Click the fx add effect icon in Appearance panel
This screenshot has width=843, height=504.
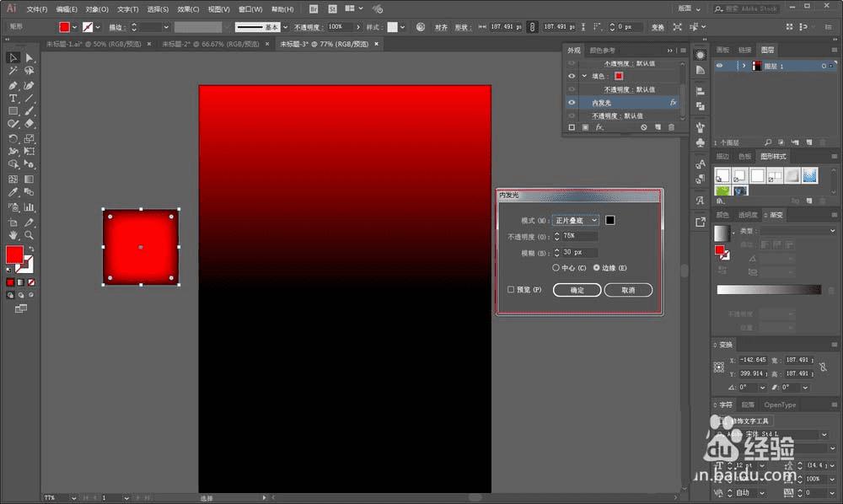pyautogui.click(x=599, y=127)
